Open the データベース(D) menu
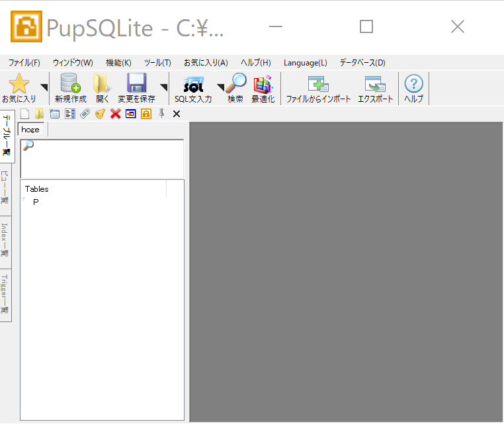 pyautogui.click(x=362, y=63)
